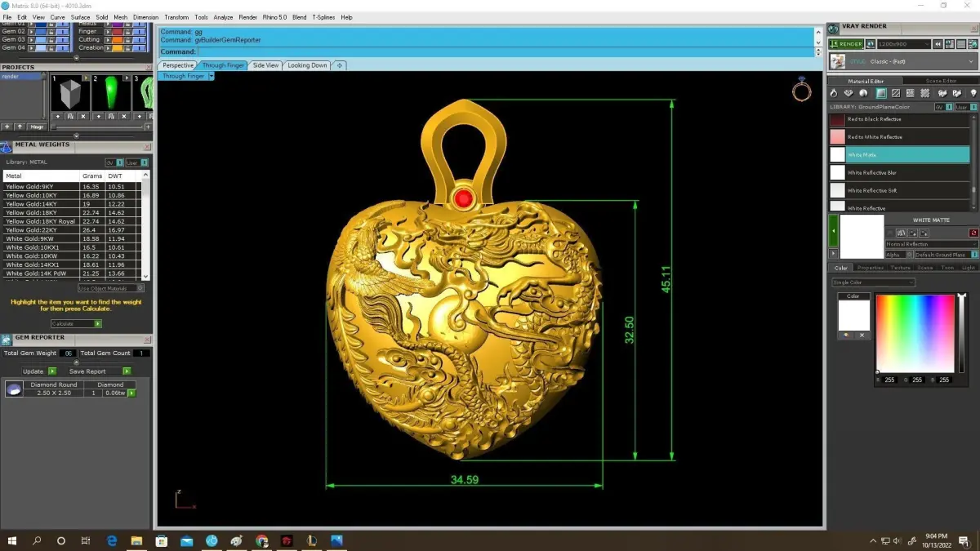Click the light bulb icon in Material Editor
The image size is (980, 551).
click(973, 93)
